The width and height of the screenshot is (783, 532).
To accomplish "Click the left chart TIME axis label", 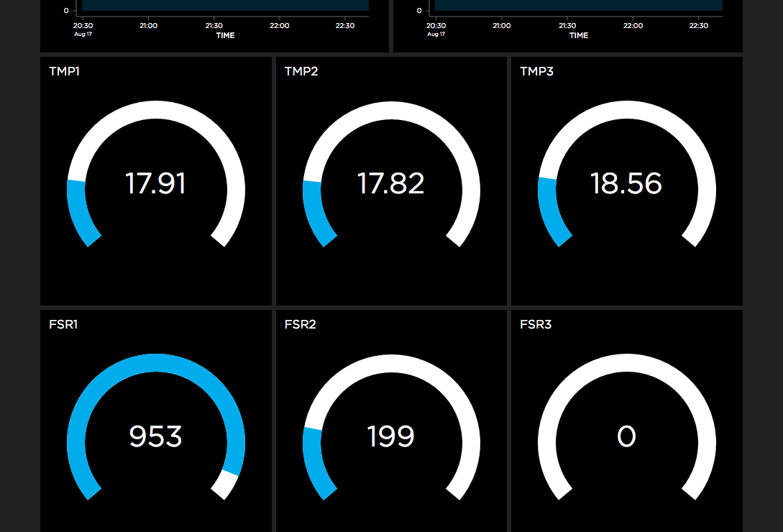I will point(225,35).
